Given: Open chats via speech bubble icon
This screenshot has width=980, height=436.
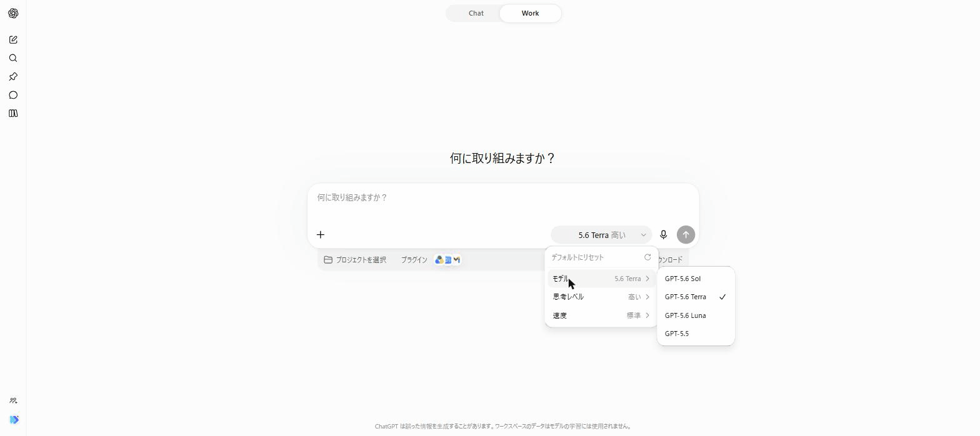Looking at the screenshot, I should pyautogui.click(x=13, y=95).
